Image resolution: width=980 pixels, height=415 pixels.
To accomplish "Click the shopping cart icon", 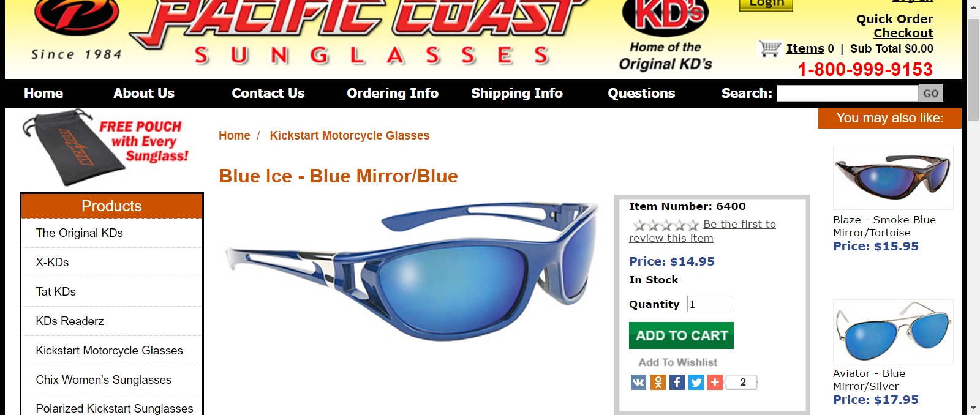I will click(770, 48).
